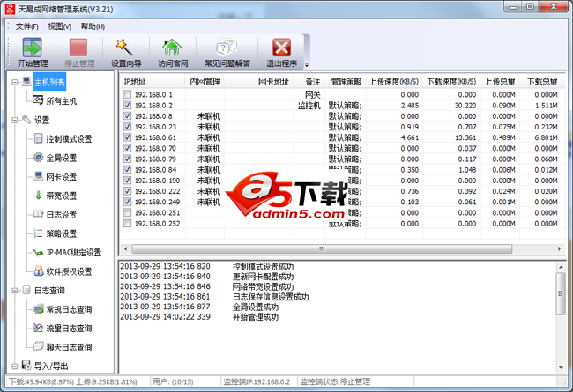
Task: Click the 策略设置 list icon
Action: [x=39, y=233]
